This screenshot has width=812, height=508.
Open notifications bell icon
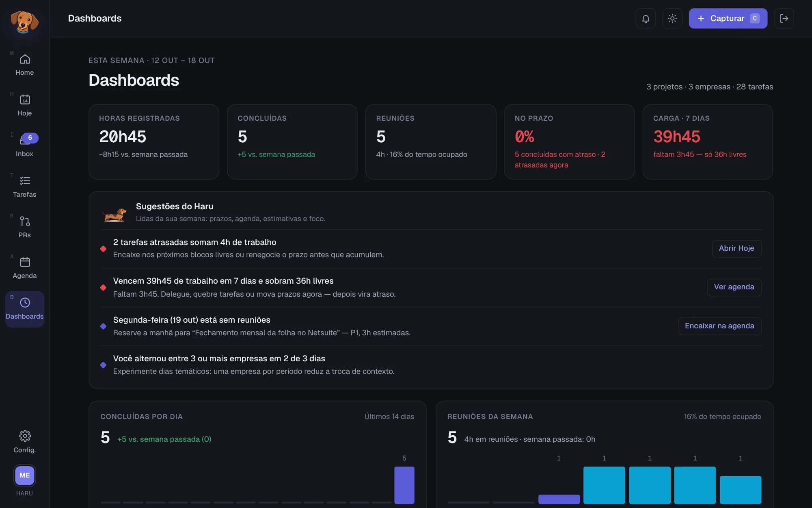646,18
